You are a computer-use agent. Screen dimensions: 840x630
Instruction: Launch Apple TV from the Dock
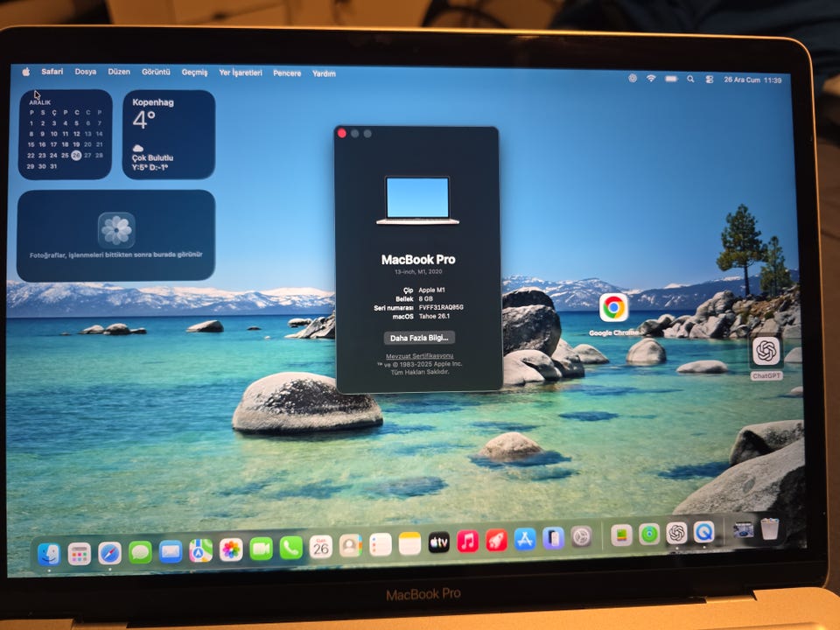point(438,542)
